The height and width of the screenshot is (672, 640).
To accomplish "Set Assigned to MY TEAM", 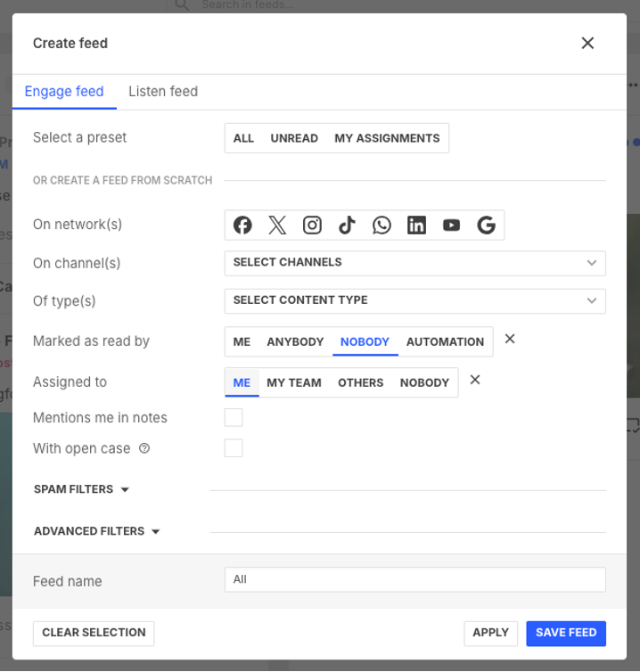I will tap(294, 382).
